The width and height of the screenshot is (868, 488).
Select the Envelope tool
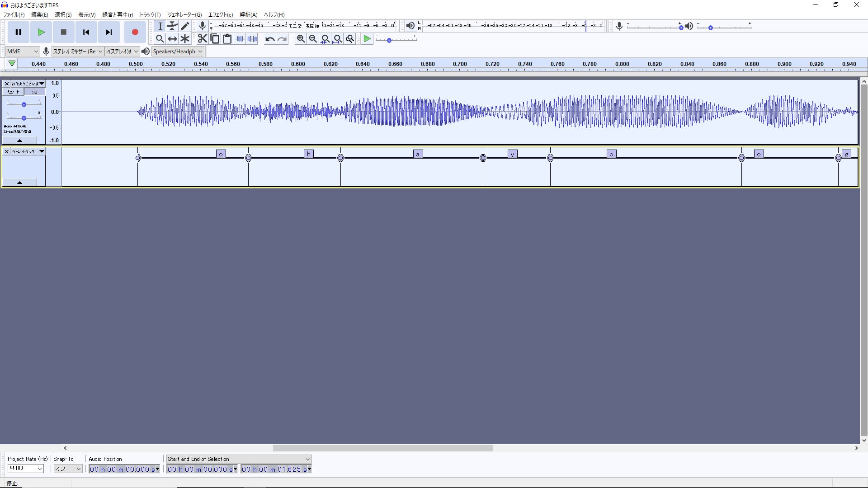click(x=172, y=26)
